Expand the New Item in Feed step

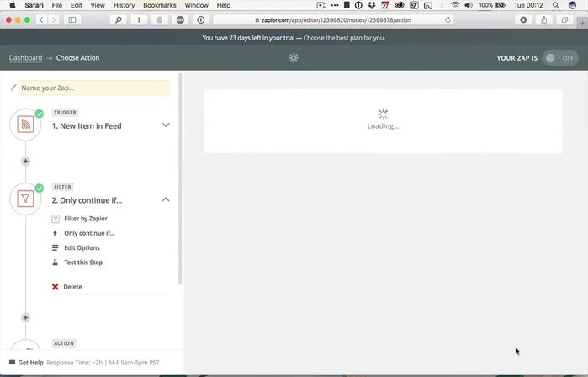[166, 125]
